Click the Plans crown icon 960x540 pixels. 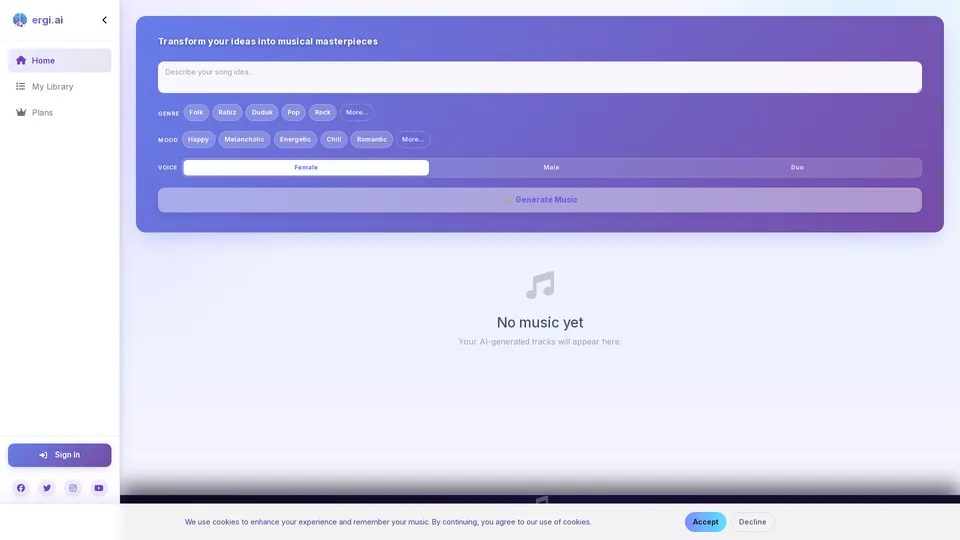click(x=21, y=112)
